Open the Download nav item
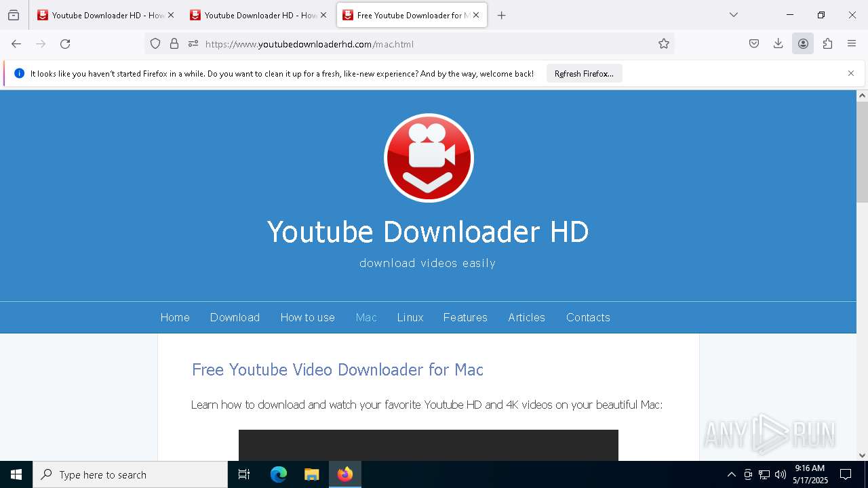 point(235,317)
